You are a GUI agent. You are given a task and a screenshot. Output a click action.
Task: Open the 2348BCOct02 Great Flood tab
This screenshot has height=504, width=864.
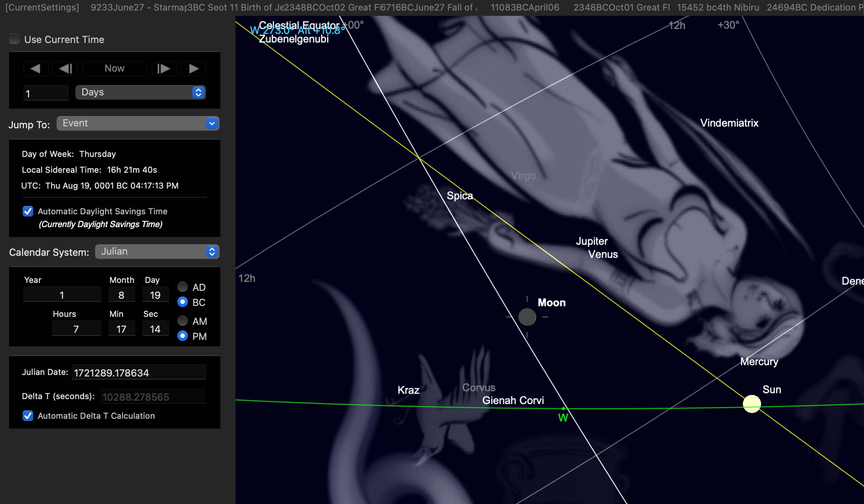(x=332, y=8)
